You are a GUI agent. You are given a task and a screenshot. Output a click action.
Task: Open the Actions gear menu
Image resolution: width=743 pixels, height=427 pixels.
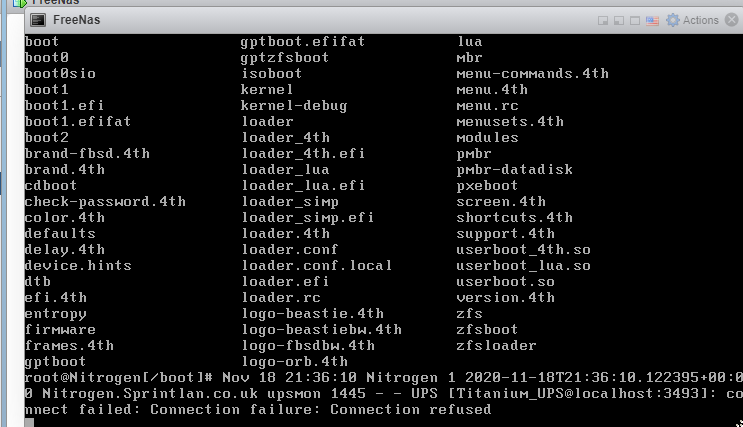692,20
